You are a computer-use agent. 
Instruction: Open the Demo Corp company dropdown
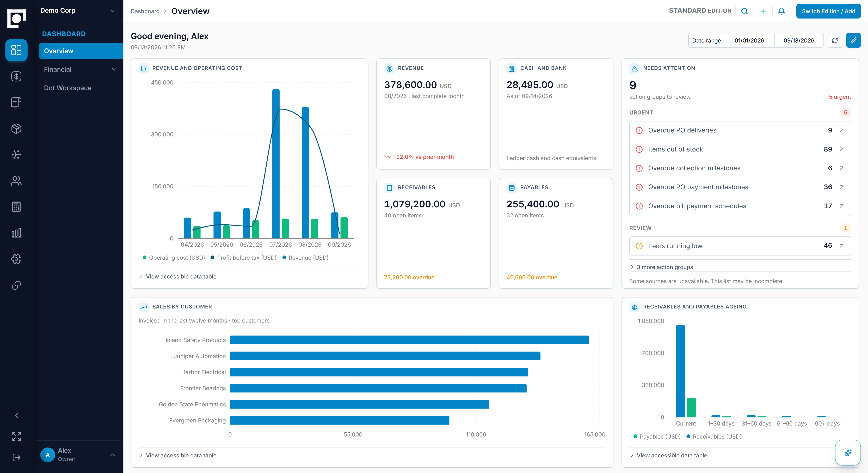[78, 11]
